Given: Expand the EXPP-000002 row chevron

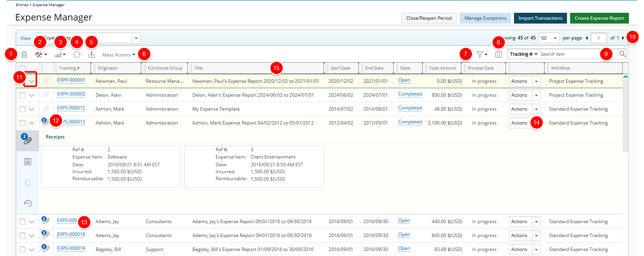Looking at the screenshot, I should click(x=31, y=95).
